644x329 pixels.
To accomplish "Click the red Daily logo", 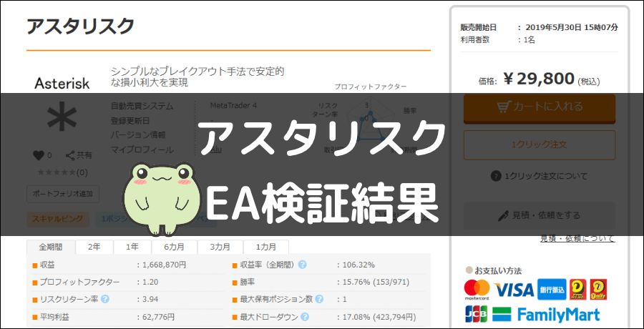I will click(x=598, y=290).
